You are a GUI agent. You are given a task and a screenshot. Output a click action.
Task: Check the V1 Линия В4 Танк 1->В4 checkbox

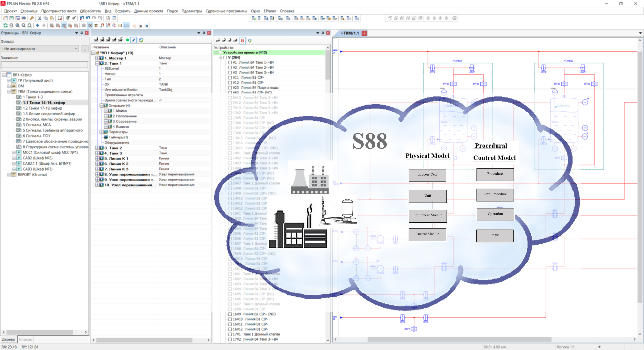[x=230, y=62]
